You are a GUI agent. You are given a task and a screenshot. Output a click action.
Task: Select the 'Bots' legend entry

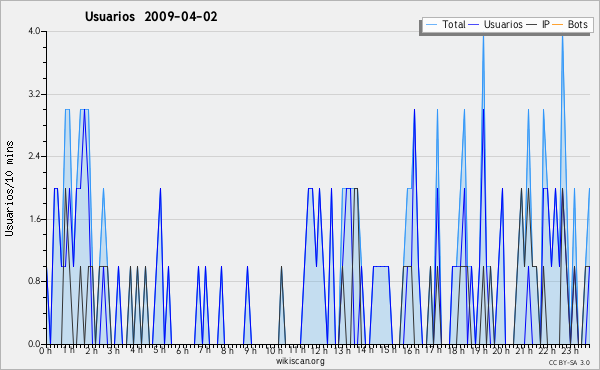(577, 24)
